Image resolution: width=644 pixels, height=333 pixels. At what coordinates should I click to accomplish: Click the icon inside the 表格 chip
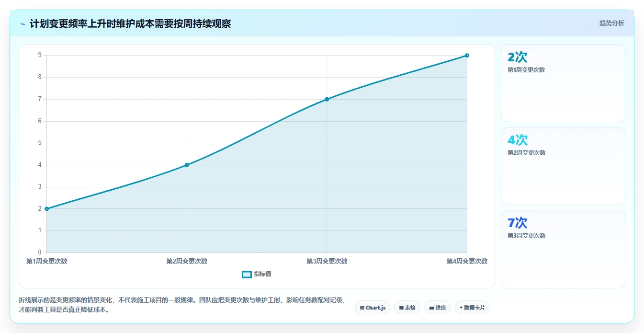(x=401, y=308)
